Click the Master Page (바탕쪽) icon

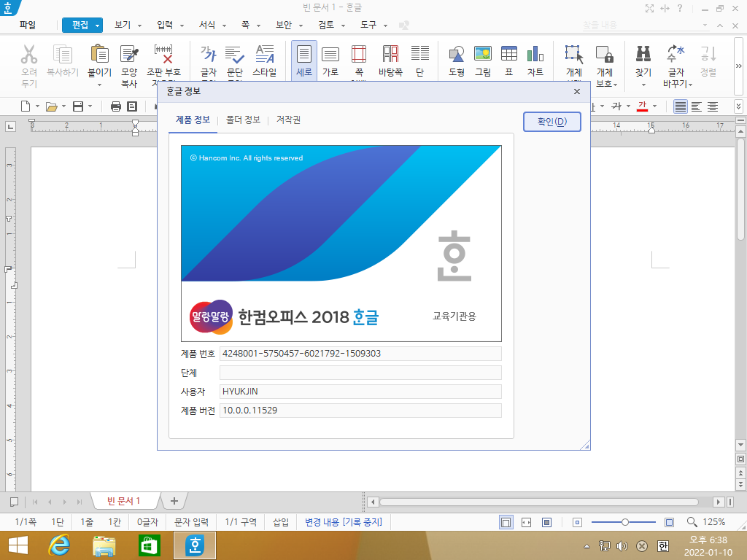click(391, 54)
